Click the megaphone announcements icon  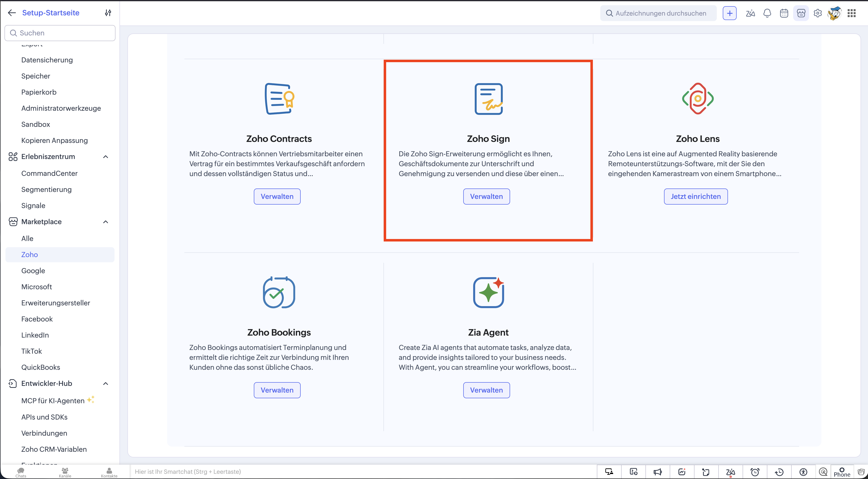tap(657, 472)
